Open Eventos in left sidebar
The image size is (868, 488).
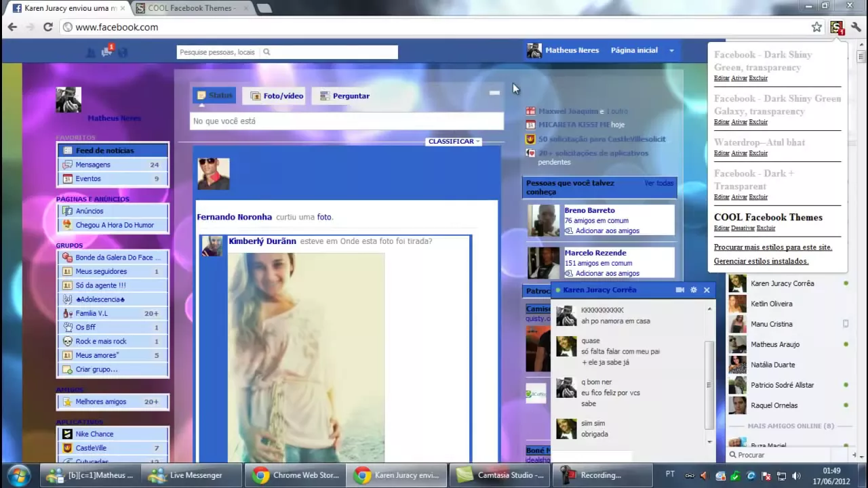[x=113, y=179]
